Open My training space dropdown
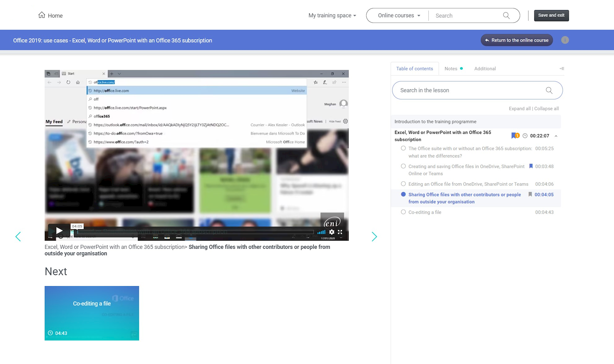The image size is (614, 364). 332,16
